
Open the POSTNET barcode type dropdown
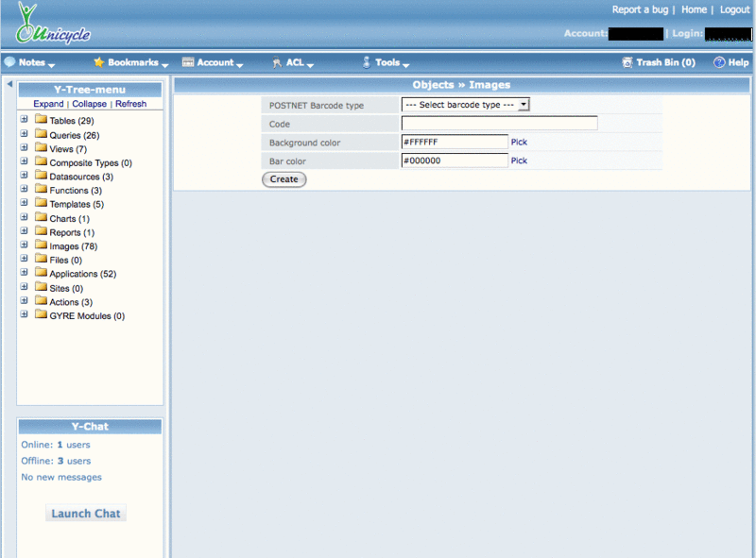tap(466, 105)
